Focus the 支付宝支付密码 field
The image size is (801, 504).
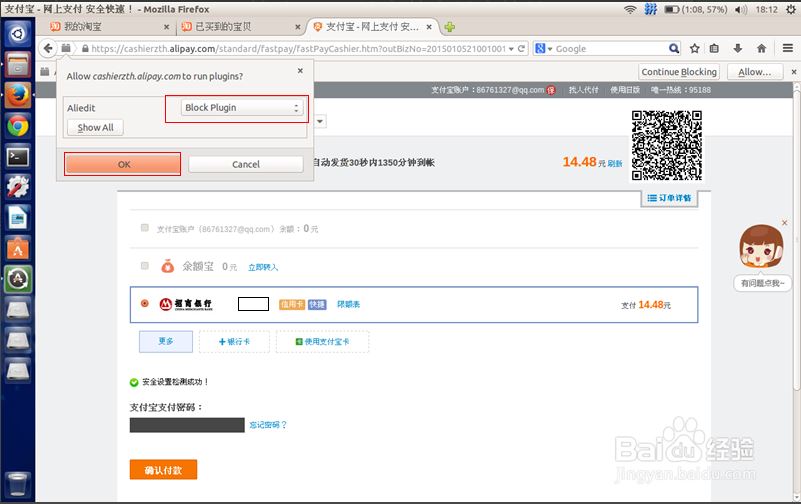coord(187,425)
